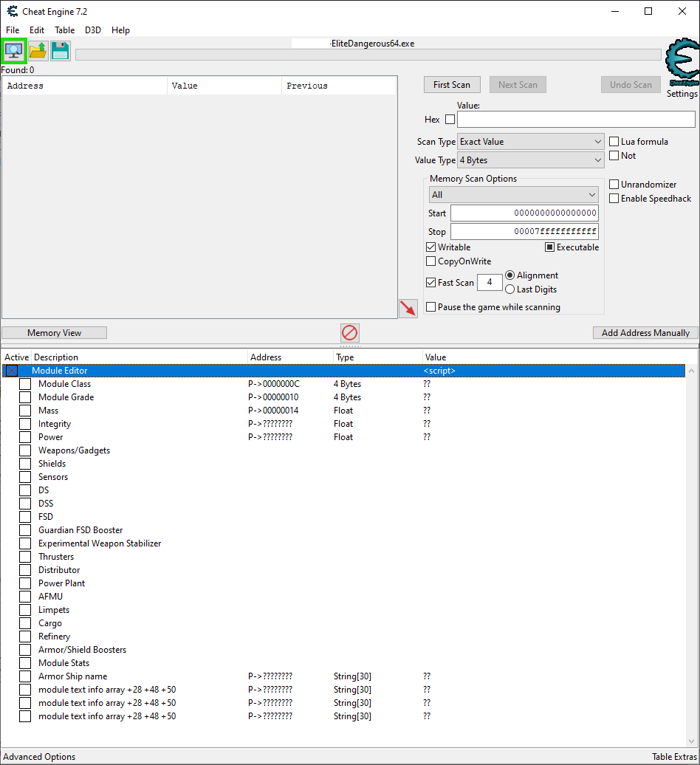
Task: Open the Table menu
Action: click(64, 30)
